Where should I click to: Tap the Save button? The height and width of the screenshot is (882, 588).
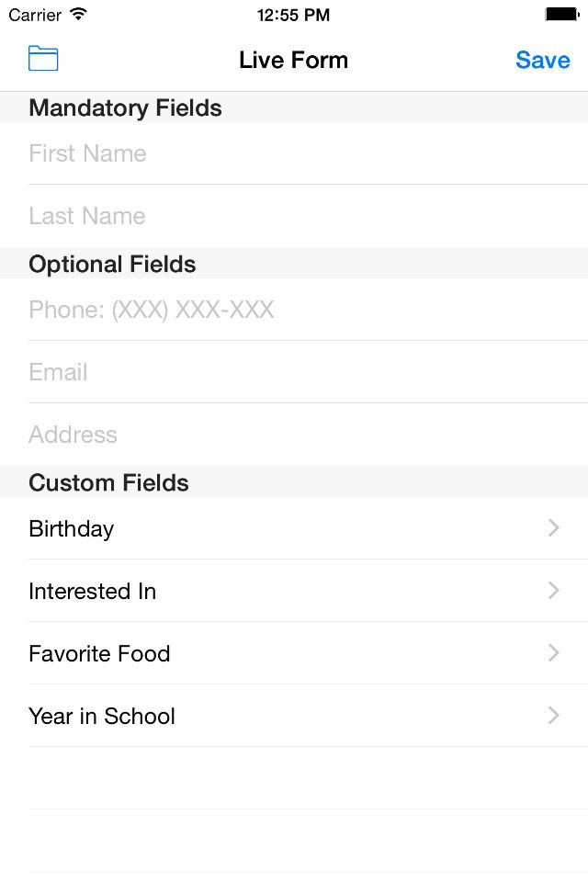pyautogui.click(x=542, y=60)
